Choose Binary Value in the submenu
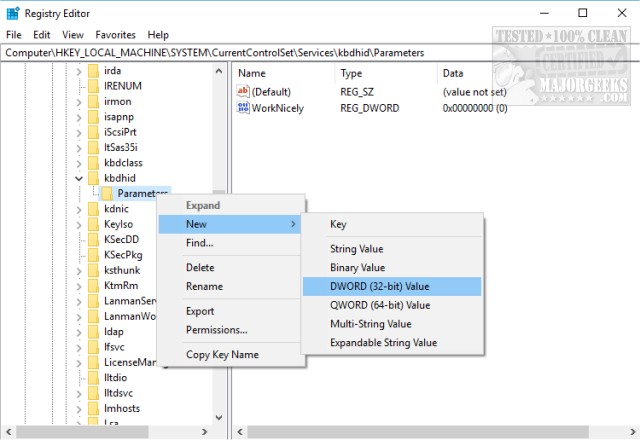 (392, 268)
